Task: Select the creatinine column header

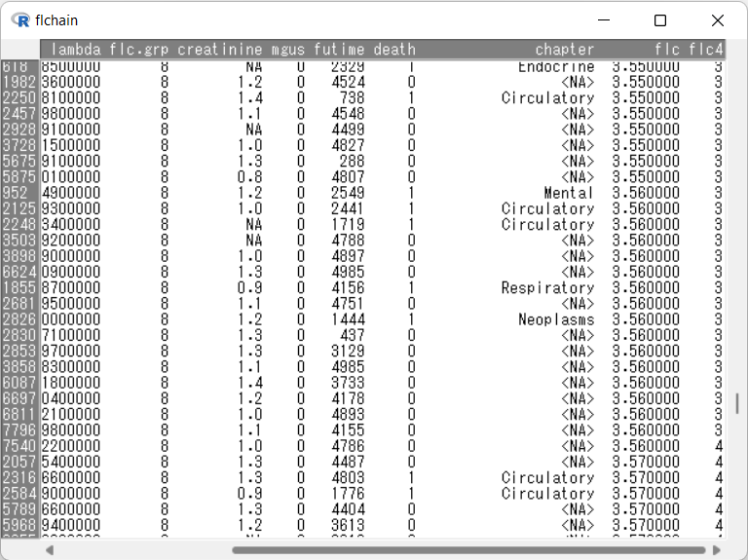Action: point(220,50)
